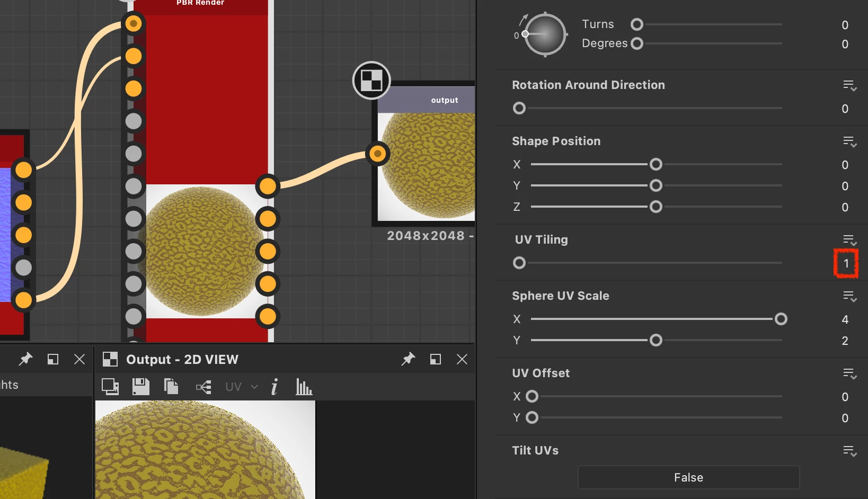Pin the Output 2D VIEW panel
Viewport: 868px width, 499px height.
(x=408, y=359)
